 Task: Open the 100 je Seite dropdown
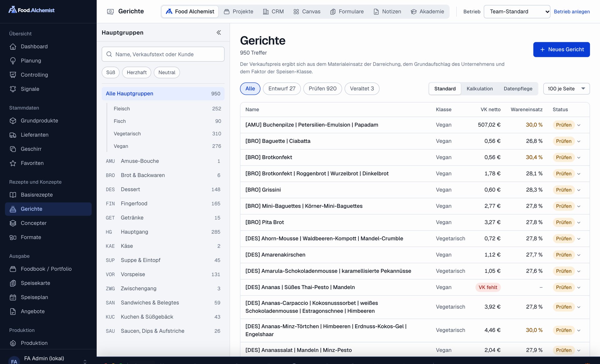click(x=566, y=89)
